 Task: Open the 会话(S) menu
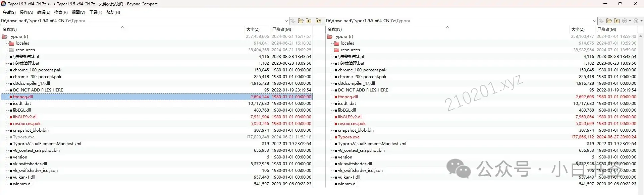9,12
